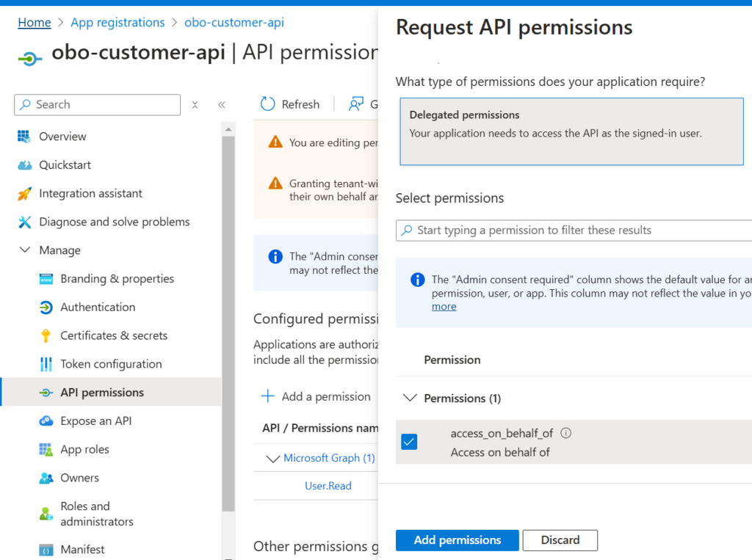Image resolution: width=752 pixels, height=560 pixels.
Task: Uncheck the access_on_behalf_of permission checkbox
Action: tap(409, 442)
